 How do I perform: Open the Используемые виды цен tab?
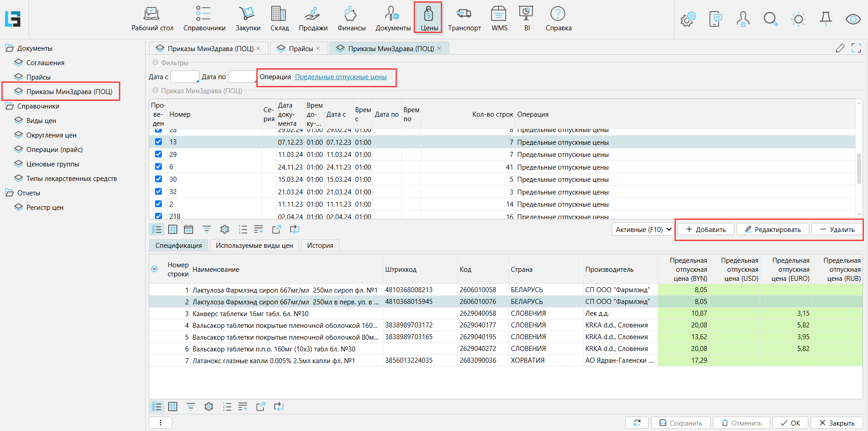[x=254, y=246]
